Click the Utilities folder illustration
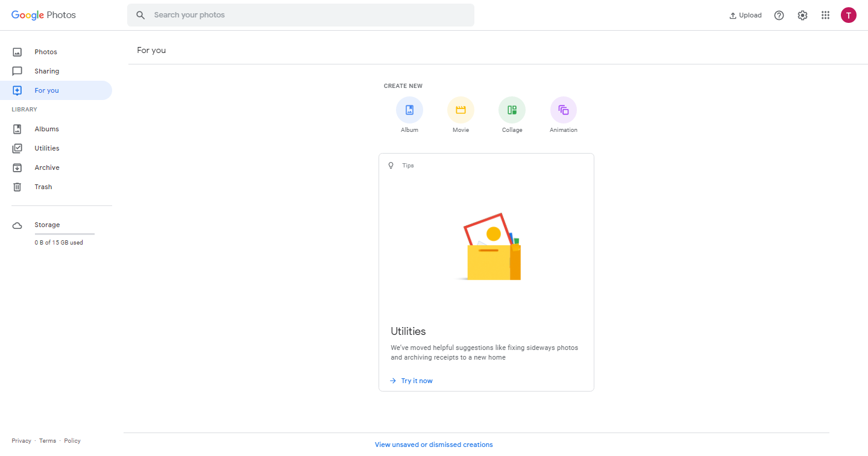 pyautogui.click(x=489, y=246)
